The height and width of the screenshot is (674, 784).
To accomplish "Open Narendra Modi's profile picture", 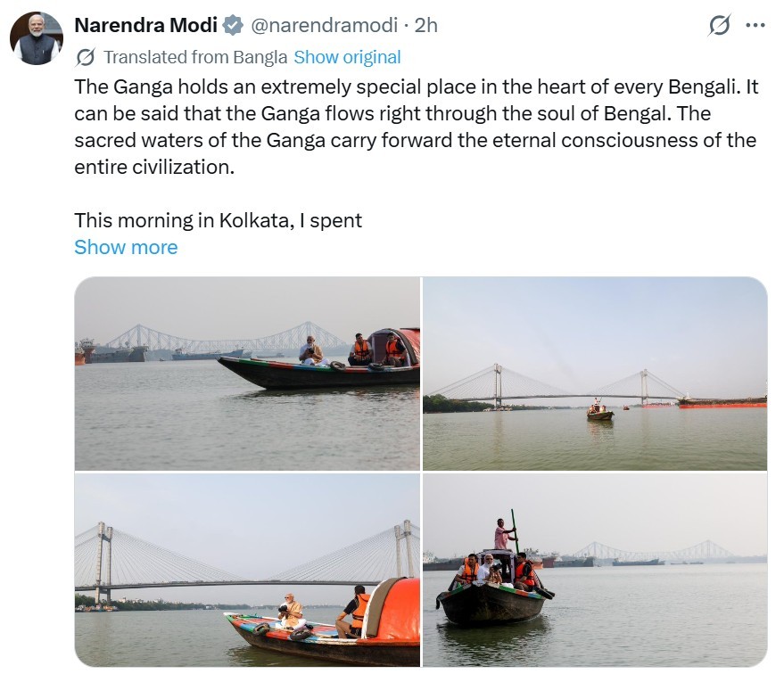I will (37, 39).
